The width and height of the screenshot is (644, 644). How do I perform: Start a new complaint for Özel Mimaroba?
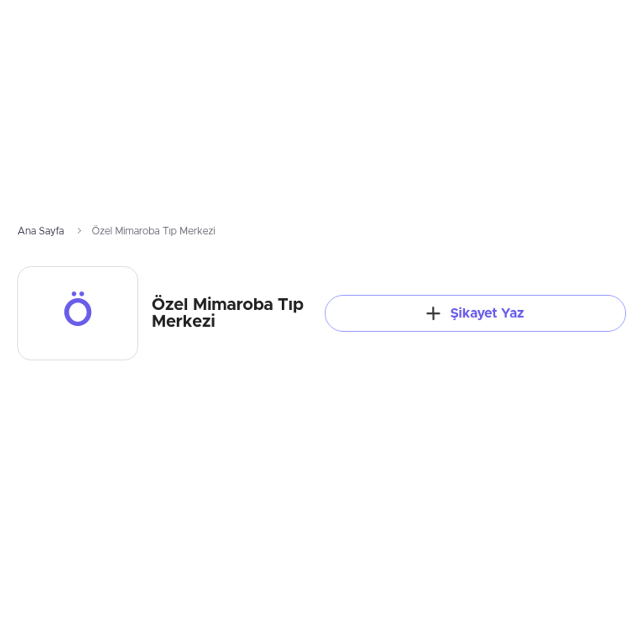(x=475, y=313)
